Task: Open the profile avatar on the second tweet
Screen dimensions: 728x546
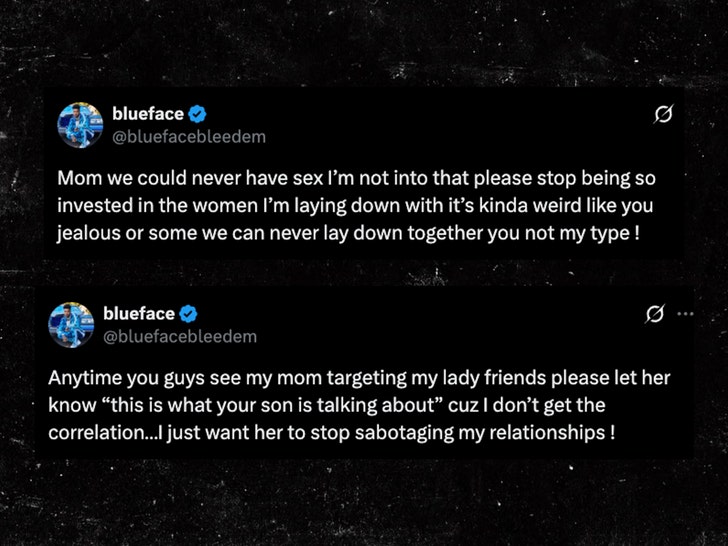Action: (x=71, y=325)
